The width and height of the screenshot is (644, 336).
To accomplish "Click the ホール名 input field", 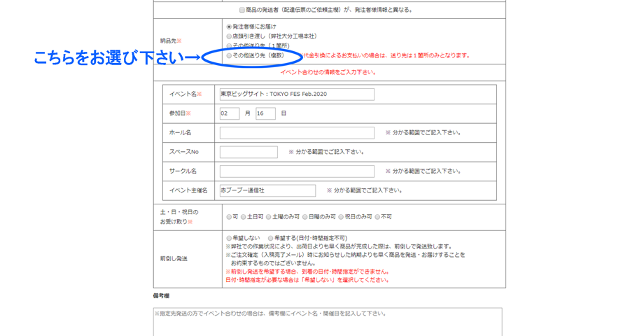I will pyautogui.click(x=297, y=132).
